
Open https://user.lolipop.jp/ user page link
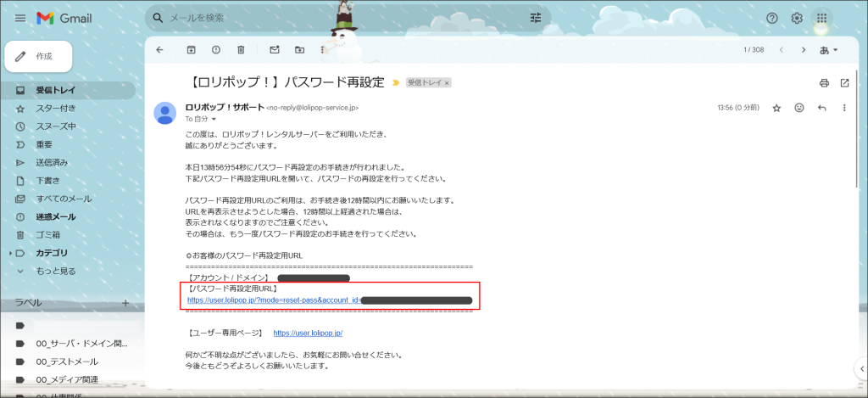click(x=308, y=334)
